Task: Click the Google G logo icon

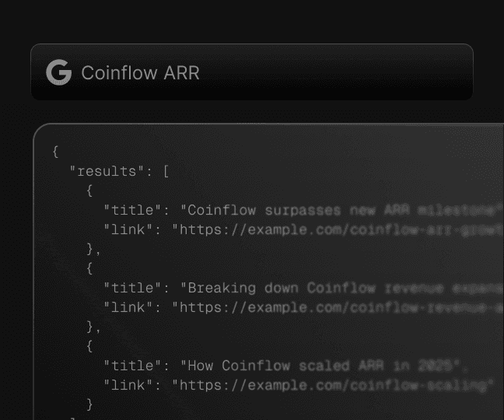Action: pos(59,72)
